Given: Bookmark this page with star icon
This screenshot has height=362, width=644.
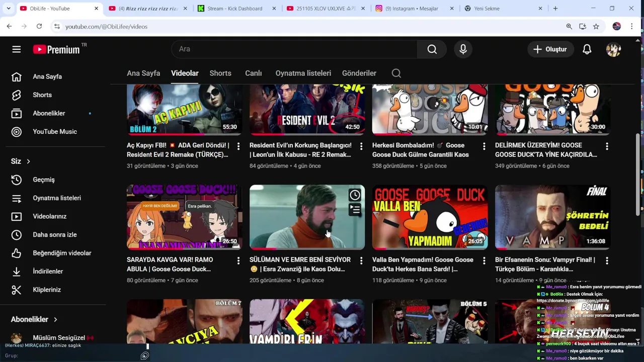Looking at the screenshot, I should 596,26.
